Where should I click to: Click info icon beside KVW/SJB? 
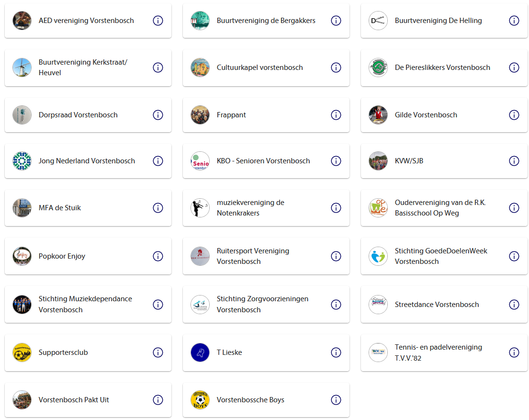point(514,161)
